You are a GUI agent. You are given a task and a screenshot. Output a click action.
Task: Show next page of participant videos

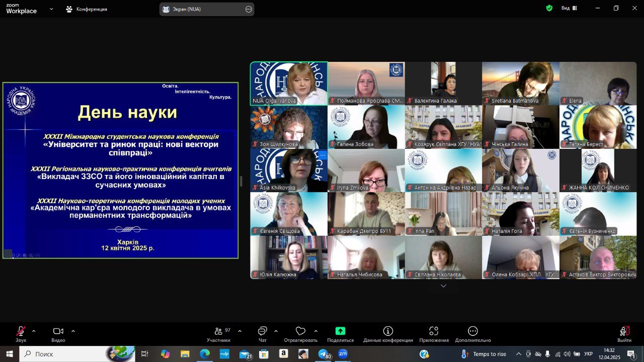tap(443, 286)
